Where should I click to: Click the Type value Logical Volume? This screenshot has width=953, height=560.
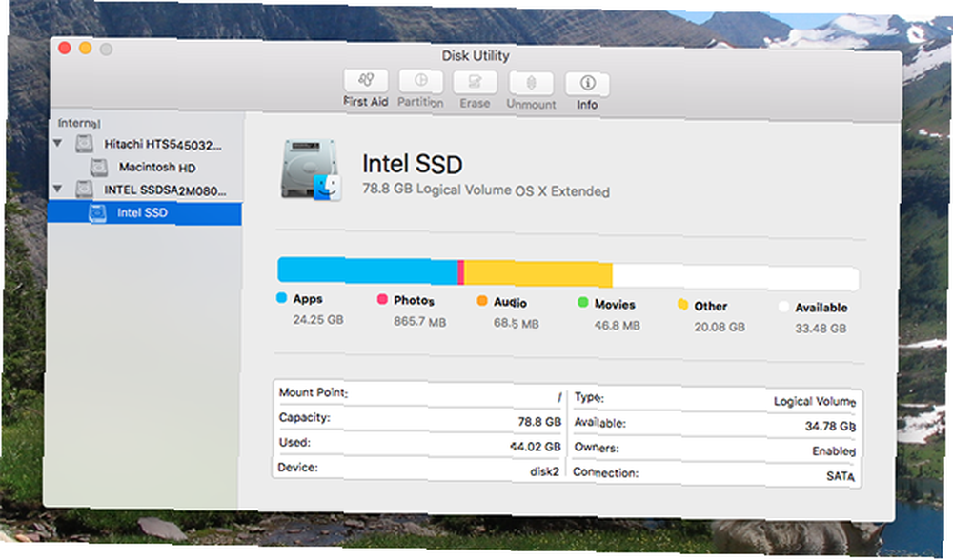point(815,402)
